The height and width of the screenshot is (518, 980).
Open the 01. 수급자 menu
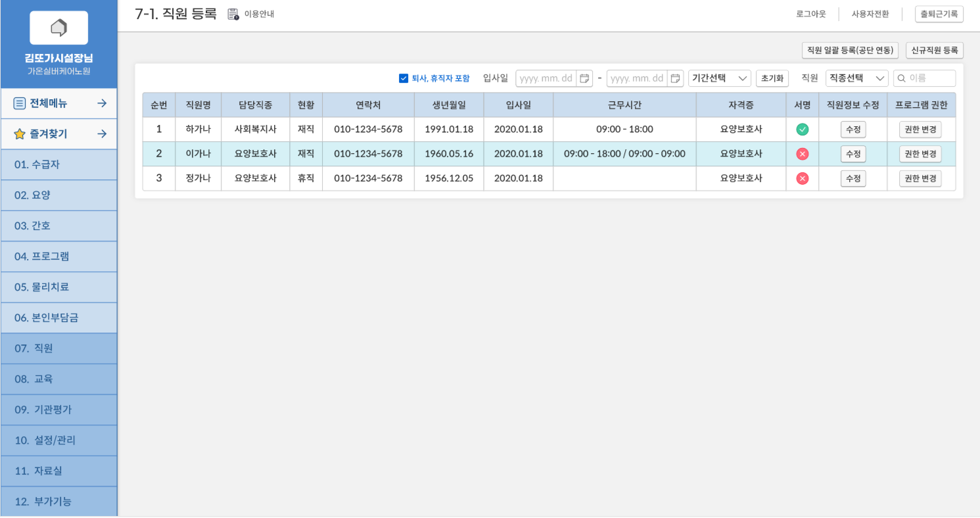coord(59,164)
